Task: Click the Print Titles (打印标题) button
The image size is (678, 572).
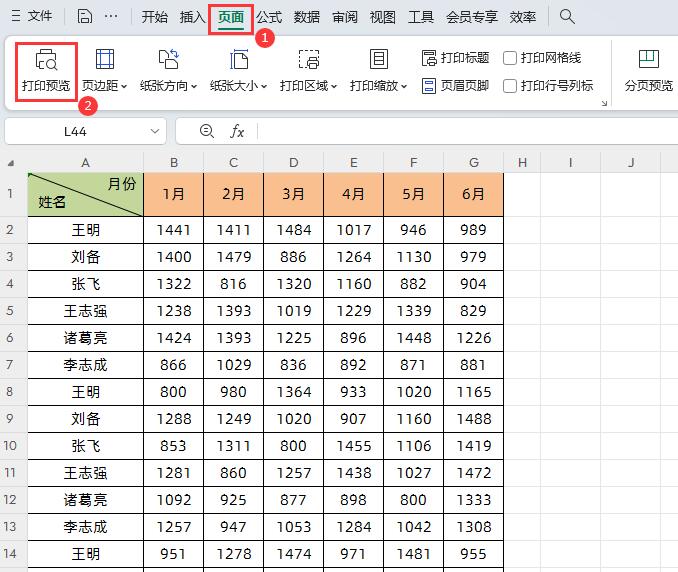Action: (x=455, y=59)
